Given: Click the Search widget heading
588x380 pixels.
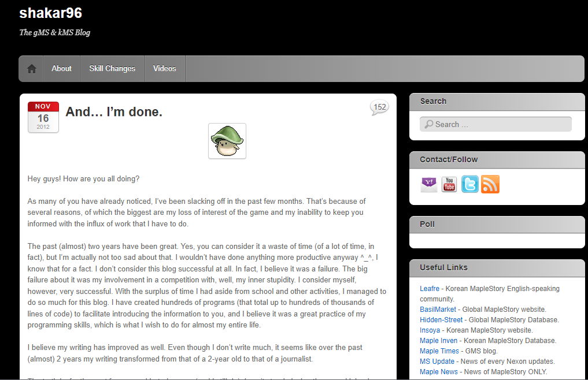Looking at the screenshot, I should [433, 101].
